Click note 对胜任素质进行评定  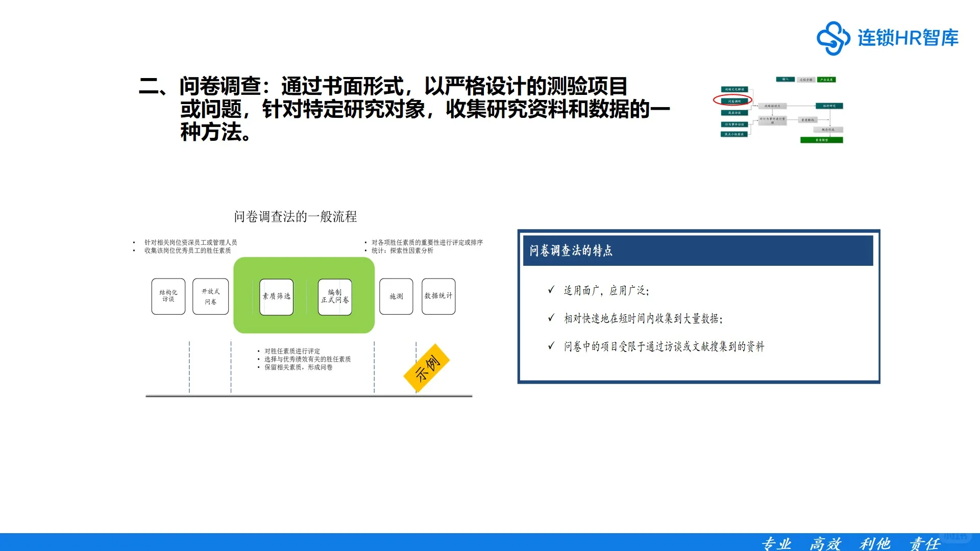click(292, 351)
